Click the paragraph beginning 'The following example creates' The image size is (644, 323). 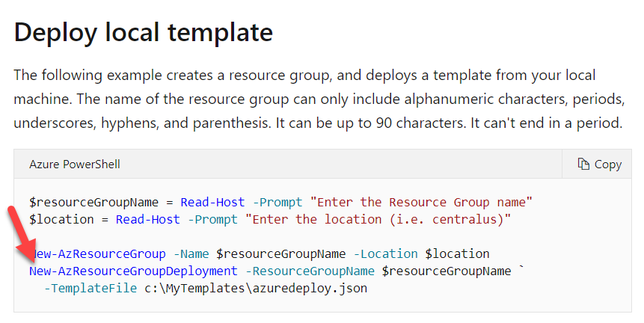pos(319,99)
